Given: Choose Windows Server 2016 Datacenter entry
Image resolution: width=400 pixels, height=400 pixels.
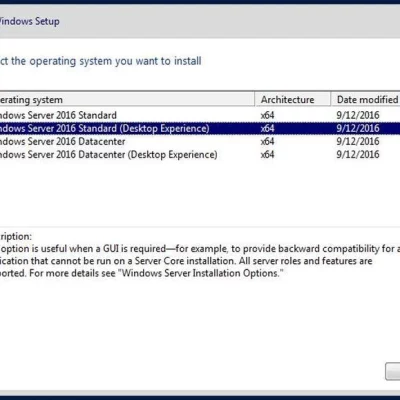Looking at the screenshot, I should coord(200,141).
